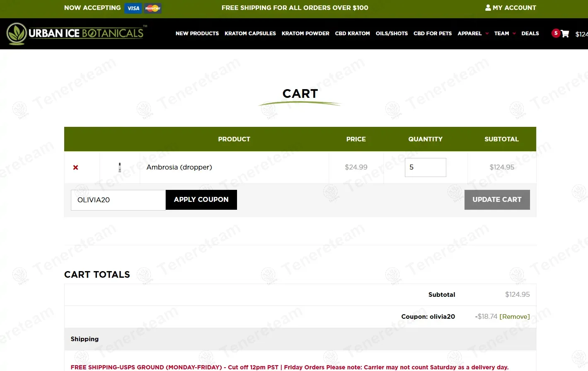This screenshot has height=371, width=588.
Task: Open My Account link
Action: pyautogui.click(x=514, y=7)
